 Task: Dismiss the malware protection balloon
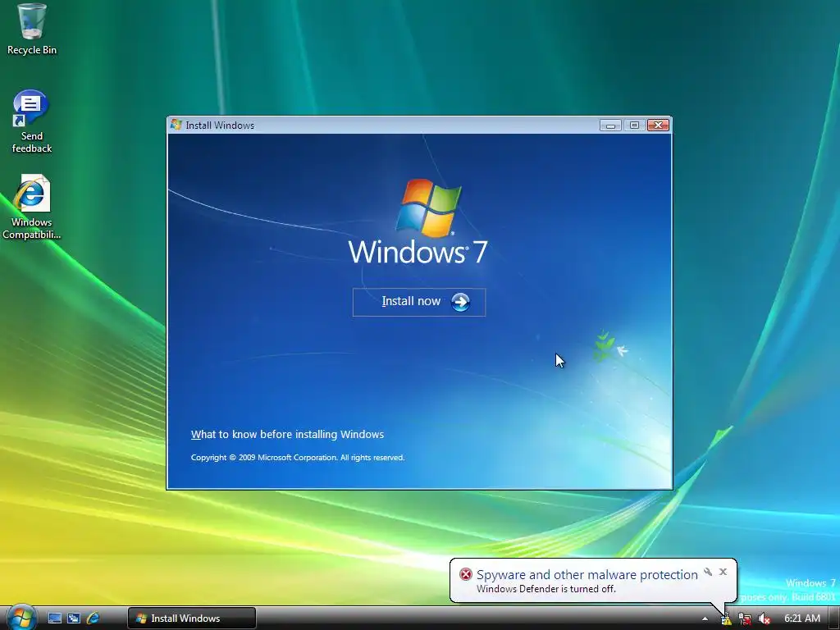click(723, 572)
